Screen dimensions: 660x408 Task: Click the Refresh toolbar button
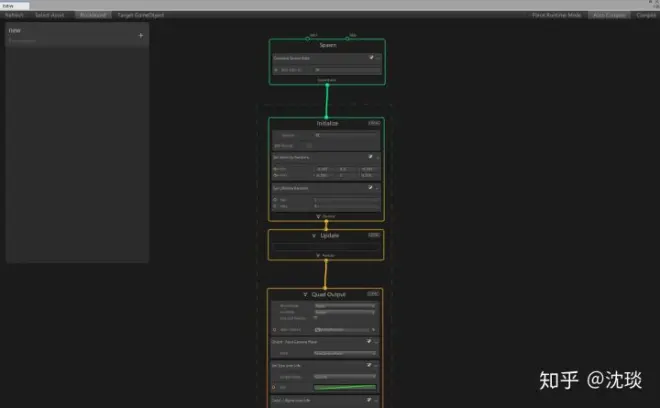click(x=14, y=15)
